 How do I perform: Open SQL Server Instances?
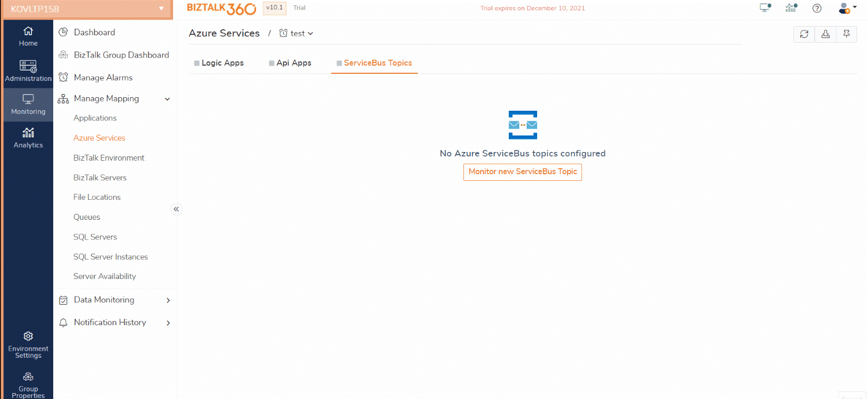point(111,257)
